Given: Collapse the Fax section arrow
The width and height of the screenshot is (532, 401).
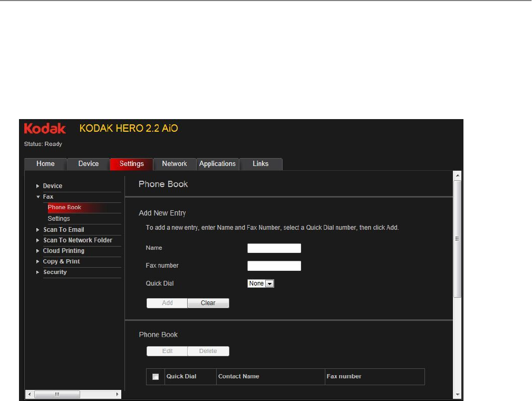Looking at the screenshot, I should (x=38, y=197).
